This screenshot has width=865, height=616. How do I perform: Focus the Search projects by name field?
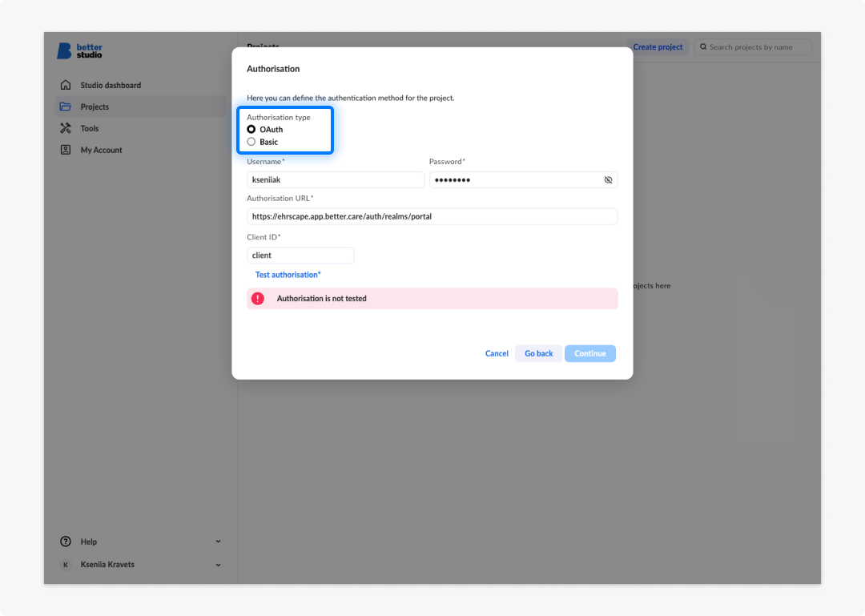point(752,47)
